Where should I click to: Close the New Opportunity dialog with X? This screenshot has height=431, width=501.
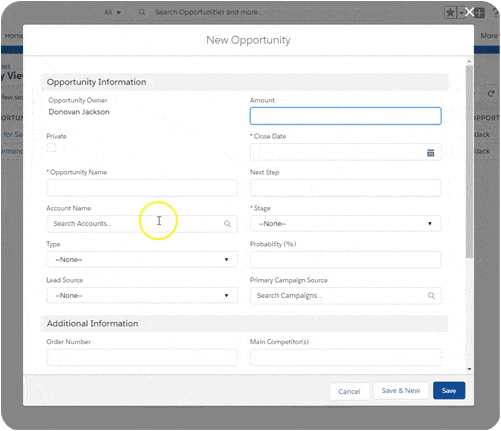click(x=469, y=12)
